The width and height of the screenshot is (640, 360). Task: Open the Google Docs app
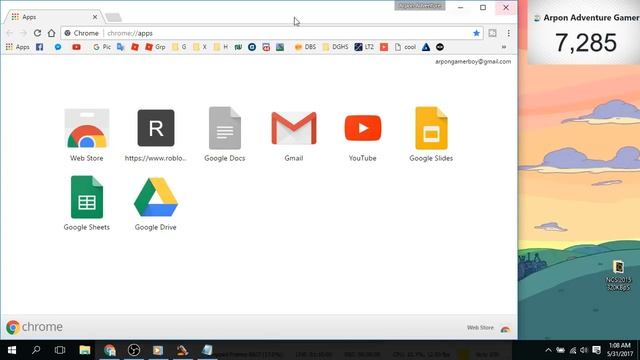[x=224, y=135]
